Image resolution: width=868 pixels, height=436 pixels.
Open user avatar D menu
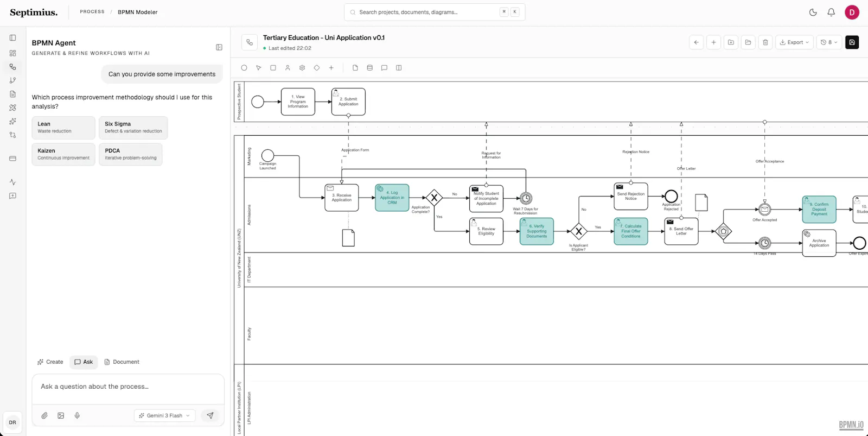[852, 12]
